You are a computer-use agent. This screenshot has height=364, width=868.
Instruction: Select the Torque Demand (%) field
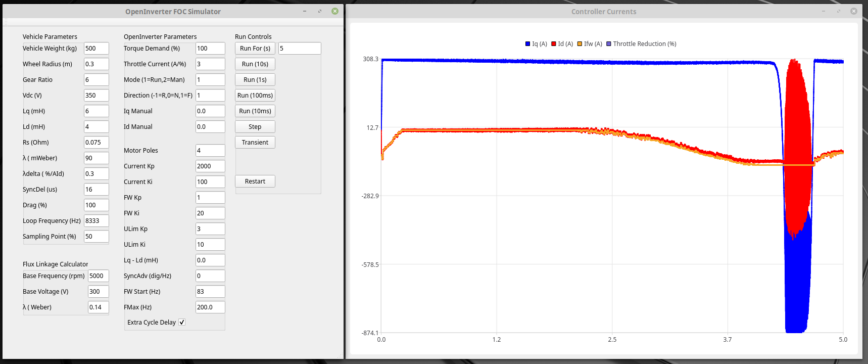210,49
